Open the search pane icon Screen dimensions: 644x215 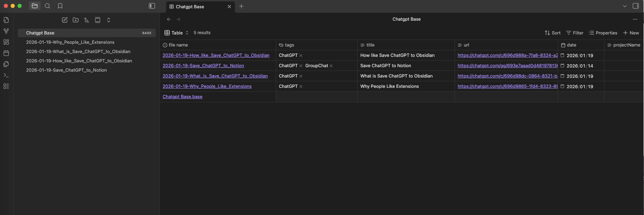pyautogui.click(x=47, y=6)
